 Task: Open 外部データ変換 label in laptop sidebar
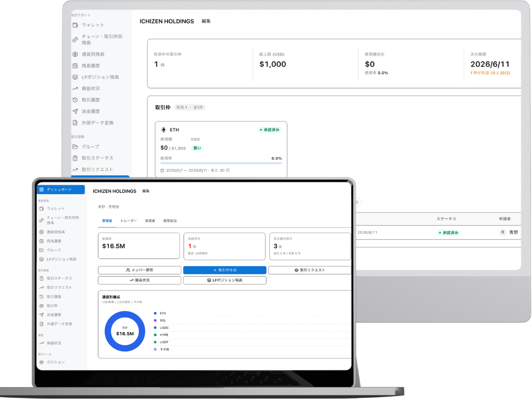tap(59, 324)
